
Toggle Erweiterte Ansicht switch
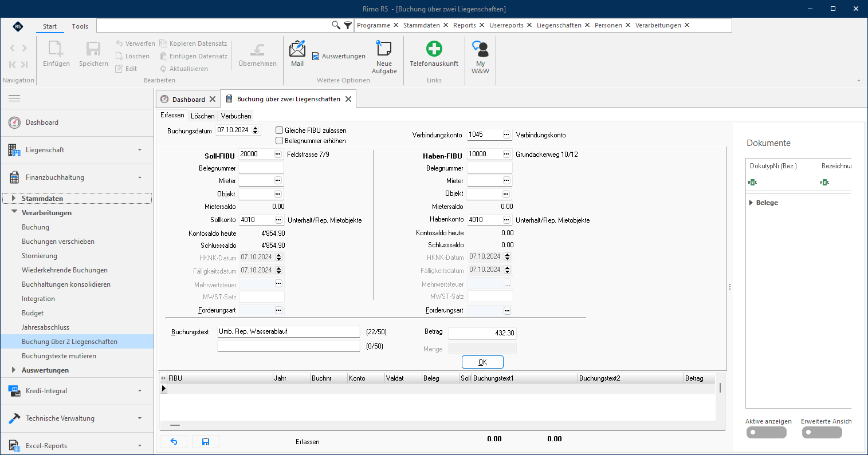(x=822, y=433)
